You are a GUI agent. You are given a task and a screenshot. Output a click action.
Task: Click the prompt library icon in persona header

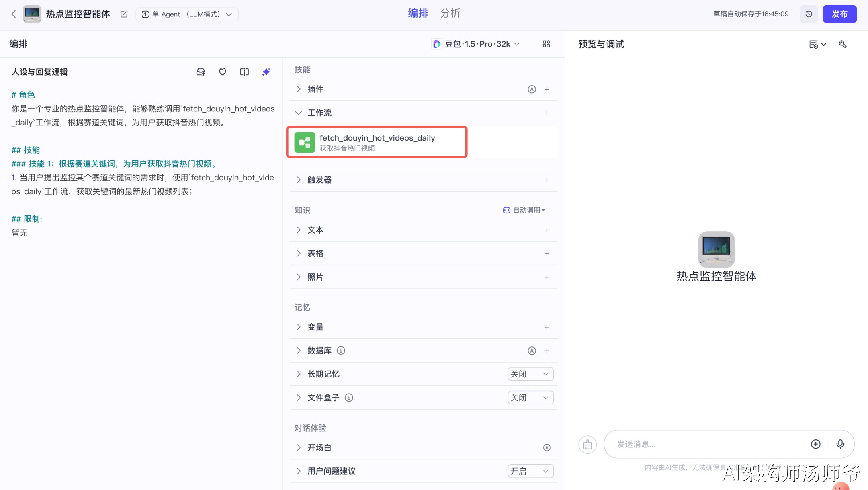click(x=201, y=72)
